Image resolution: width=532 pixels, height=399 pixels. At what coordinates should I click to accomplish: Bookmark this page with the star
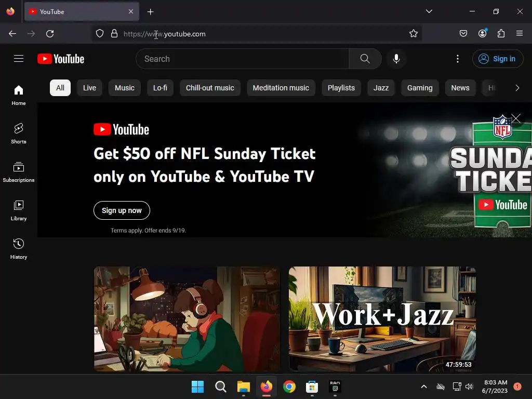click(413, 34)
